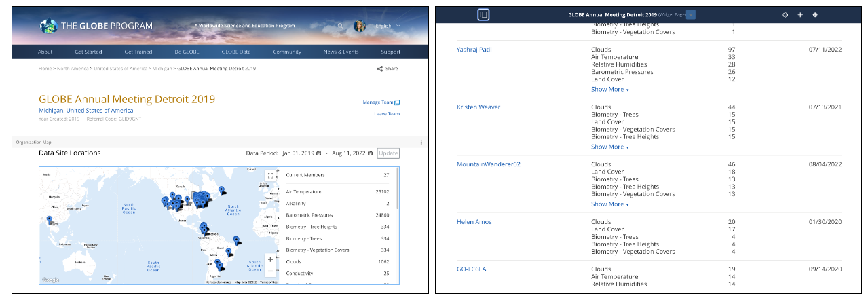Viewport: 868px width, 300px height.
Task: Select date 01/30/2020 for Helen Amos
Action: coord(825,222)
